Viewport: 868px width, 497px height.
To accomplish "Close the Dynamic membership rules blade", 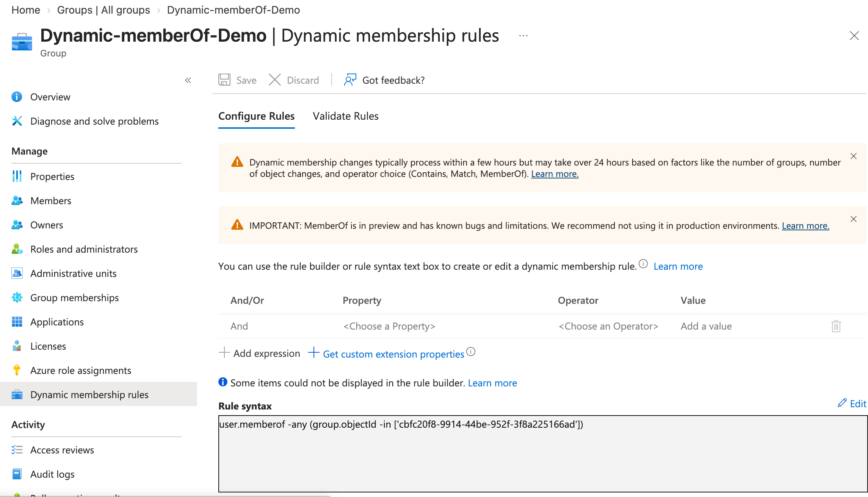I will pyautogui.click(x=854, y=36).
